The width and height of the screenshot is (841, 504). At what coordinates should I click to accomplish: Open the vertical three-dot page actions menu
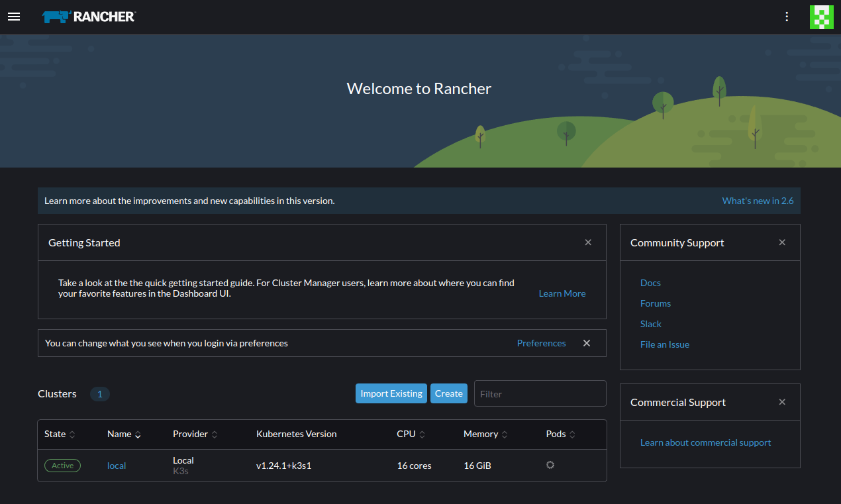(787, 17)
